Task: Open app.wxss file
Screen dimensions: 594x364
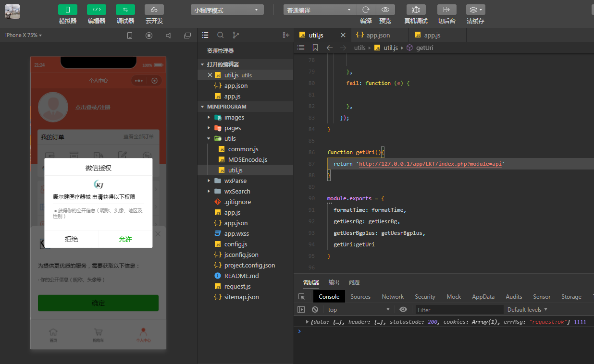Action: coord(246,233)
